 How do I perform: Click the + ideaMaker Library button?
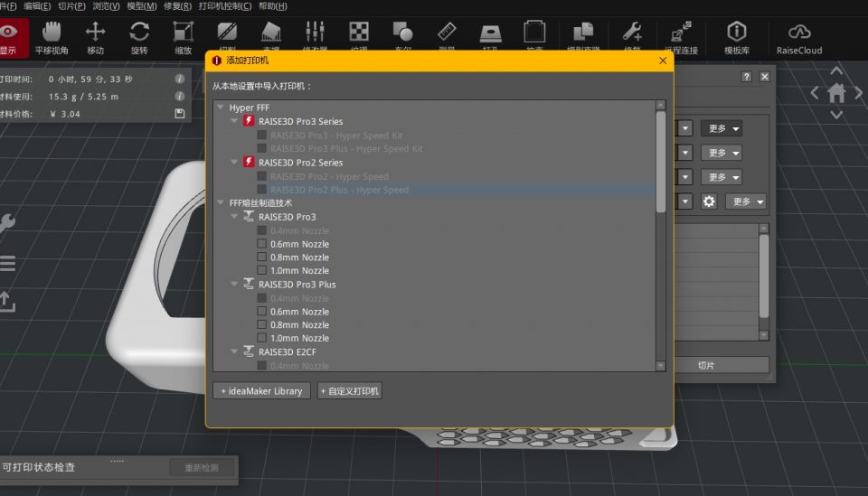point(262,391)
